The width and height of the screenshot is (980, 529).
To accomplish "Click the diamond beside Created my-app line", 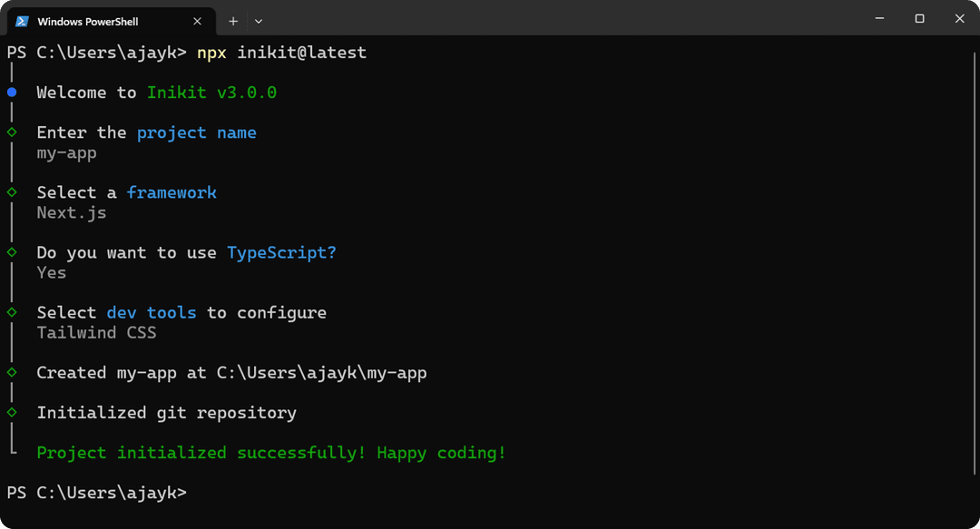I will (10, 372).
